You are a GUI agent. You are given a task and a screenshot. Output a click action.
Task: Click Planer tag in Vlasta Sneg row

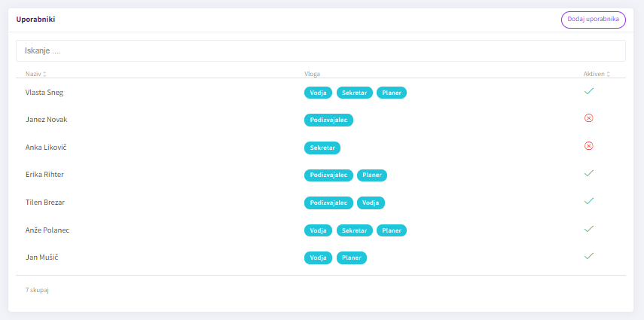click(392, 93)
